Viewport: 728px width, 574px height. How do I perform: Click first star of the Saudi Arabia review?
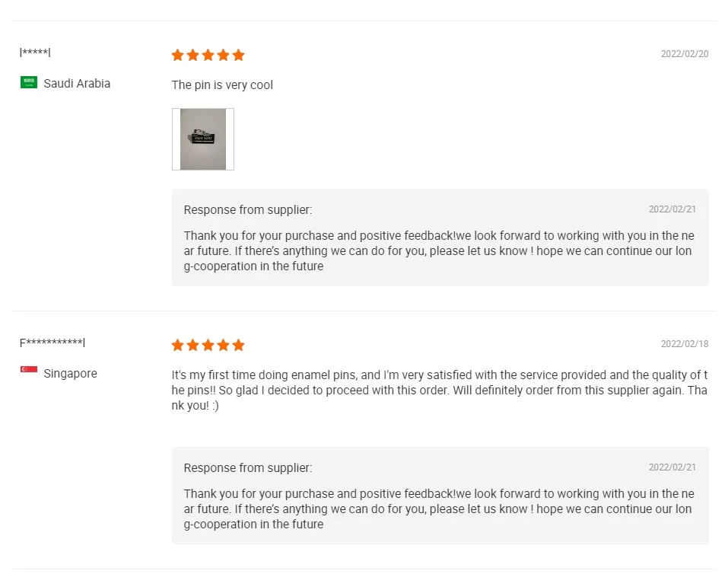pyautogui.click(x=178, y=55)
